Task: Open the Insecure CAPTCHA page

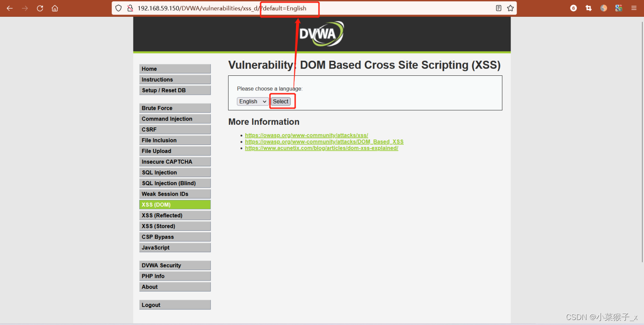Action: 175,162
